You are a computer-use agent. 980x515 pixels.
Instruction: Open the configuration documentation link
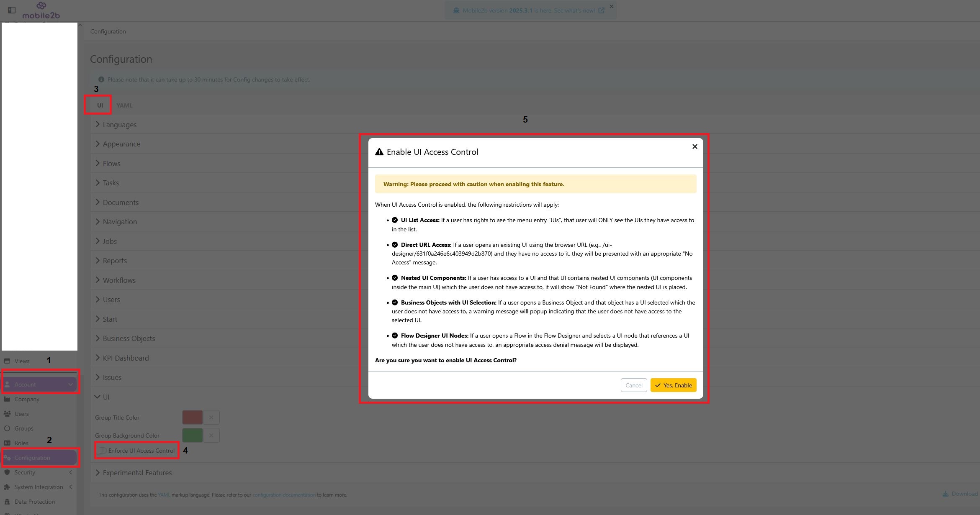(284, 495)
